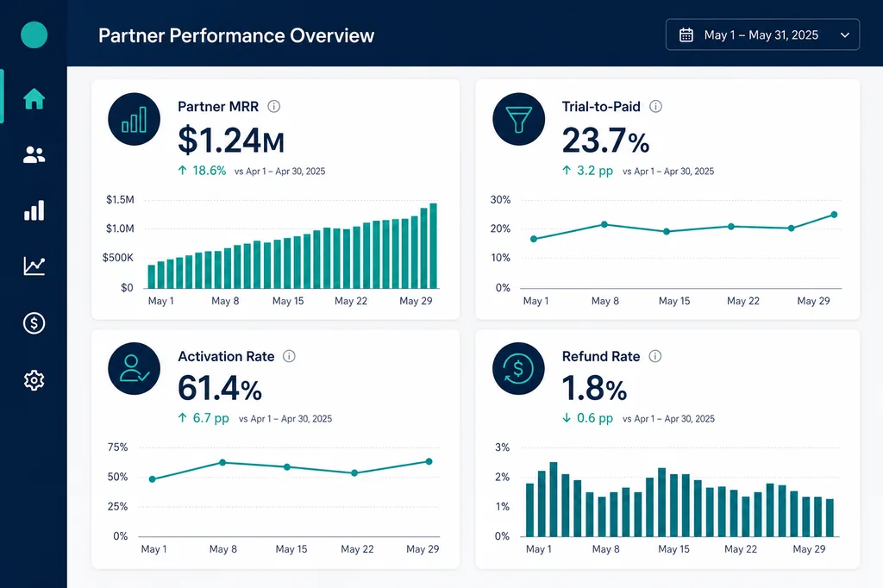883x588 pixels.
Task: Click May 8 label under Activation Rate chart
Action: 223,548
